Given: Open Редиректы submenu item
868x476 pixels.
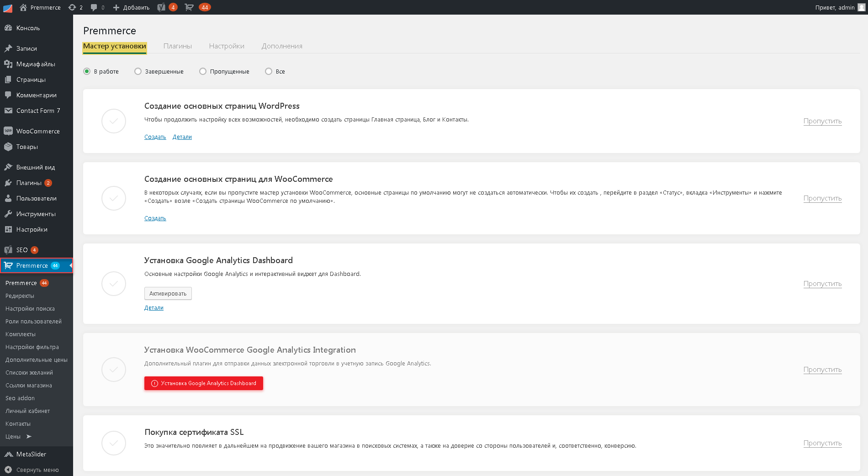Looking at the screenshot, I should (x=20, y=296).
